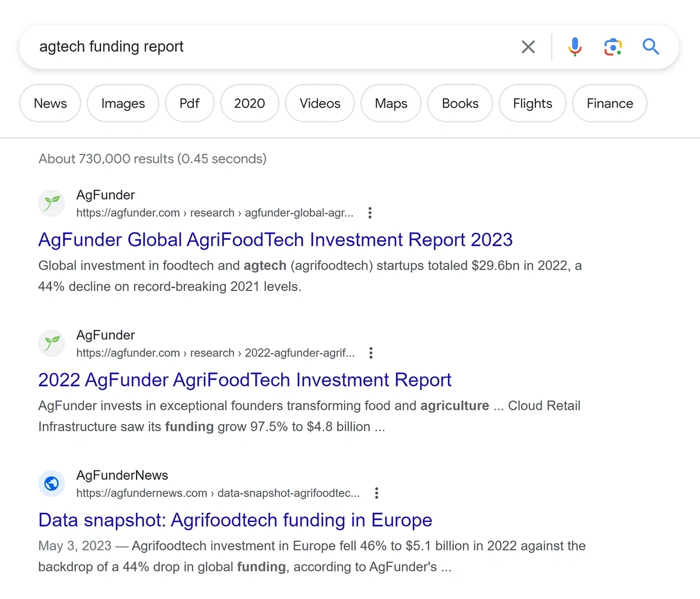700x599 pixels.
Task: Click the snippet about Cloud Retail Infrastructure funding
Action: 309,416
